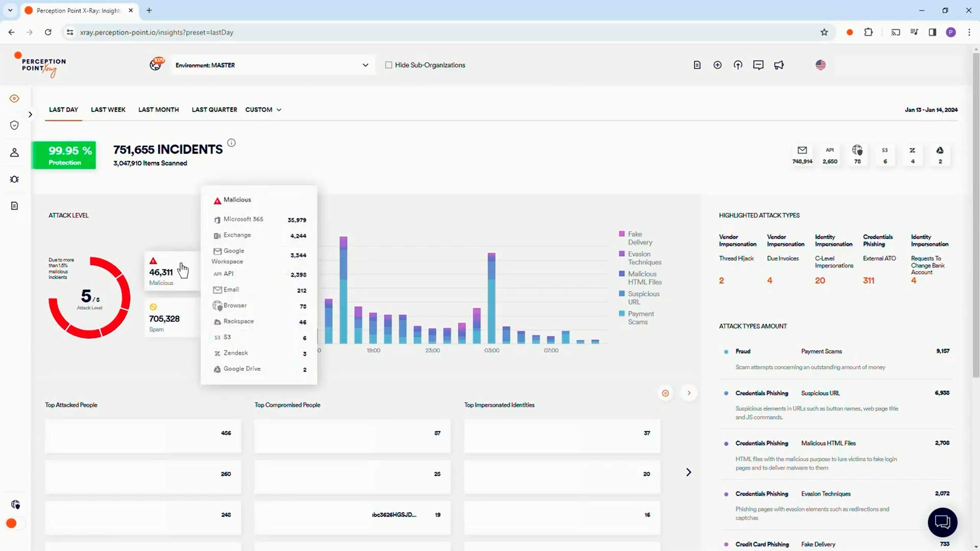Click the orange settings circle icon below the chart
The width and height of the screenshot is (980, 551).
click(x=665, y=393)
